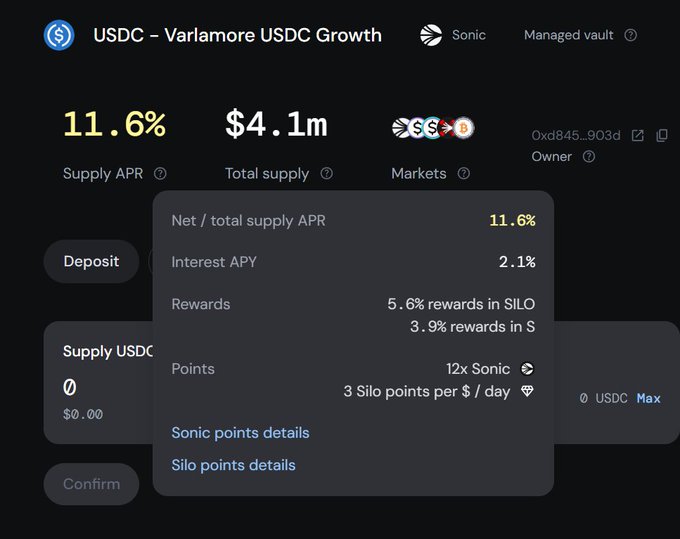This screenshot has height=539, width=680.
Task: Click the Markets info question mark
Action: pos(464,174)
